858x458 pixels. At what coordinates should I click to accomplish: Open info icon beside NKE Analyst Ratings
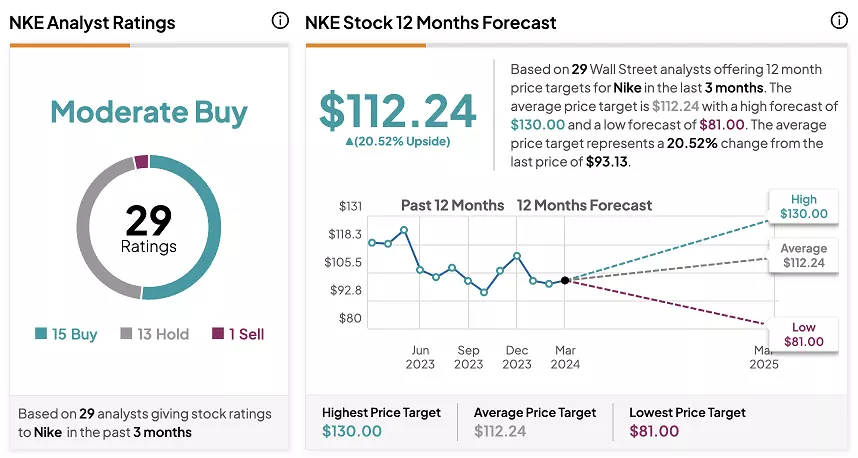[x=280, y=21]
